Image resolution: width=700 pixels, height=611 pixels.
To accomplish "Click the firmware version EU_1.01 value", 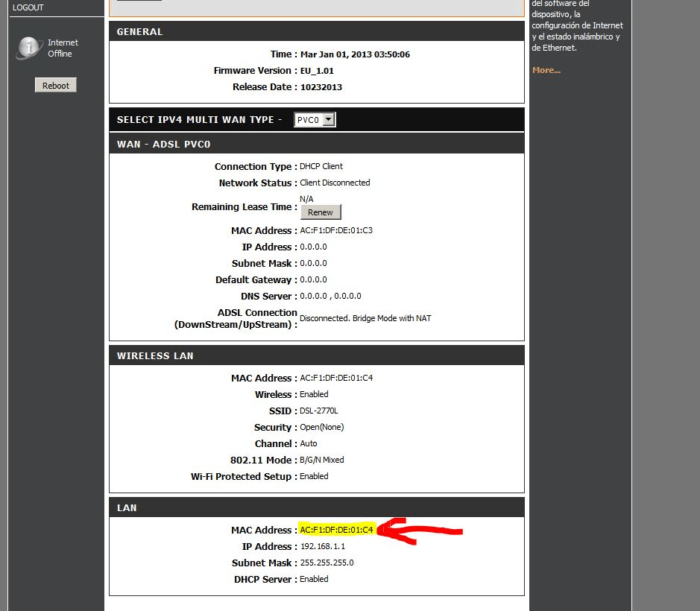I will pyautogui.click(x=317, y=71).
